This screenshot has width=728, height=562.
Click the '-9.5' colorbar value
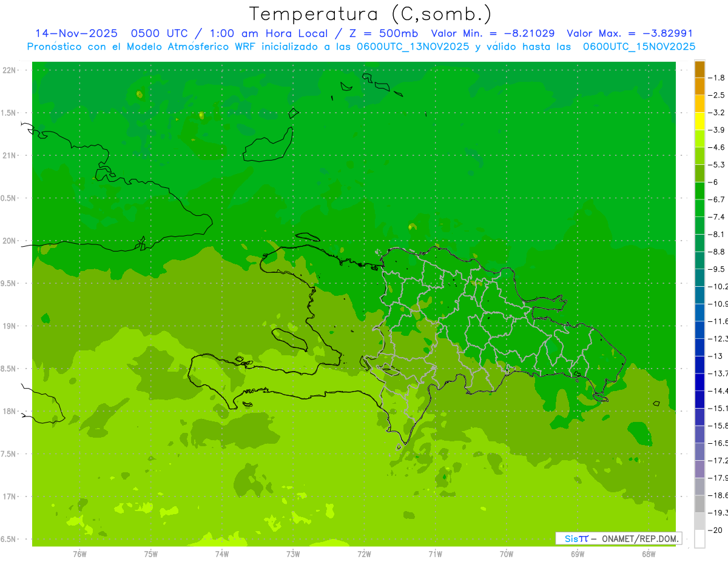pyautogui.click(x=718, y=269)
